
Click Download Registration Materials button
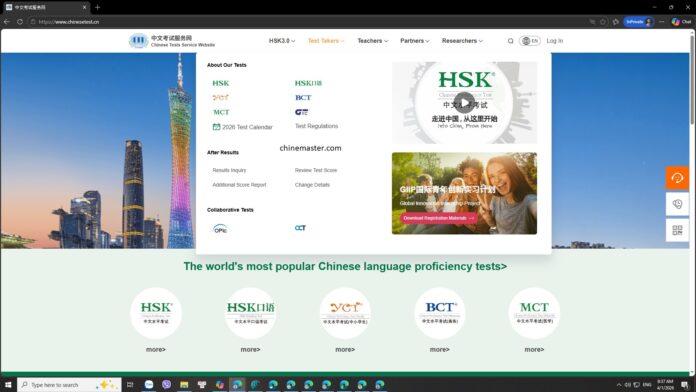[439, 218]
